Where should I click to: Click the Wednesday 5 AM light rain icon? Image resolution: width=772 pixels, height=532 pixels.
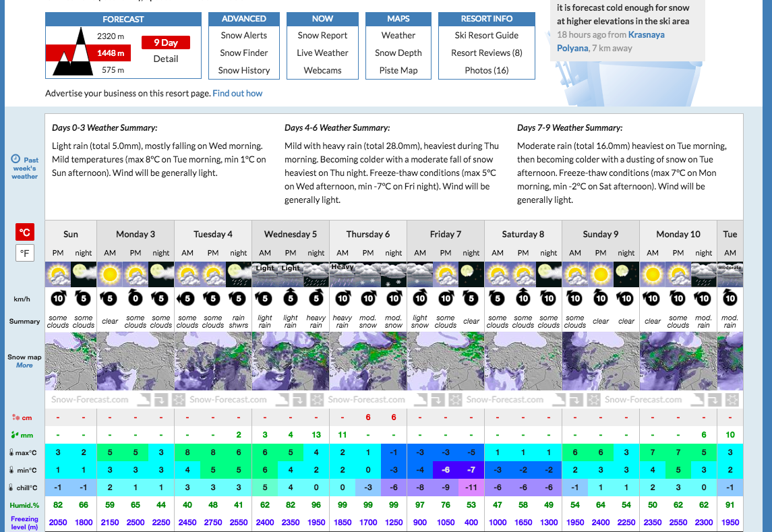click(265, 274)
